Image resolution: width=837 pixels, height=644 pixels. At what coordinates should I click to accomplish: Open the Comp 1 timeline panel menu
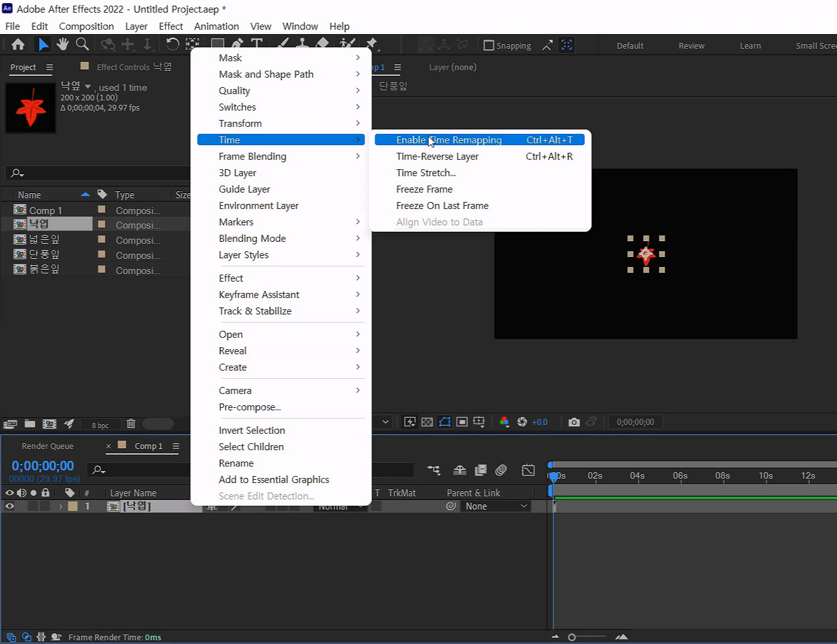click(x=176, y=446)
